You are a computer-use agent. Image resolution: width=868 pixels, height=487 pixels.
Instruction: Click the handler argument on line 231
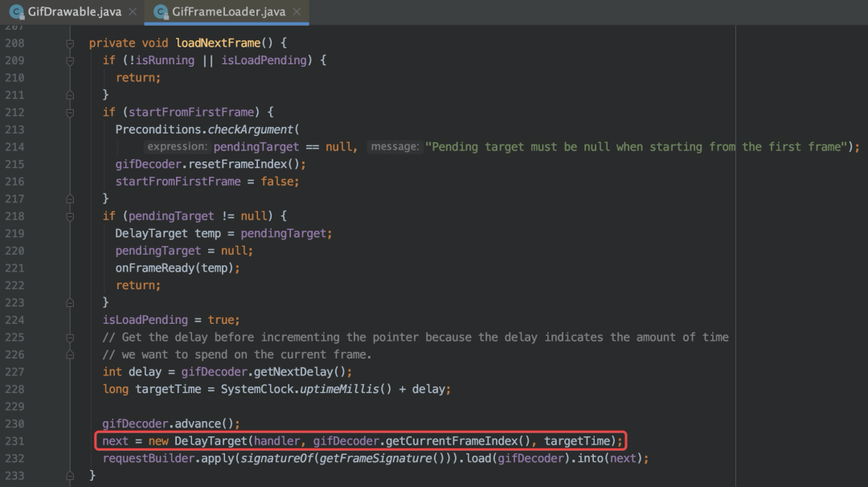click(276, 441)
